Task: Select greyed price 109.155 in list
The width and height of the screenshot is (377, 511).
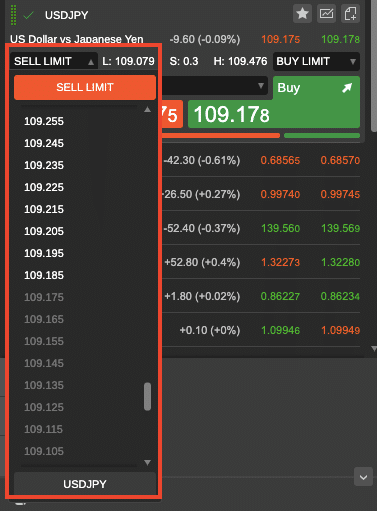Action: pos(44,341)
